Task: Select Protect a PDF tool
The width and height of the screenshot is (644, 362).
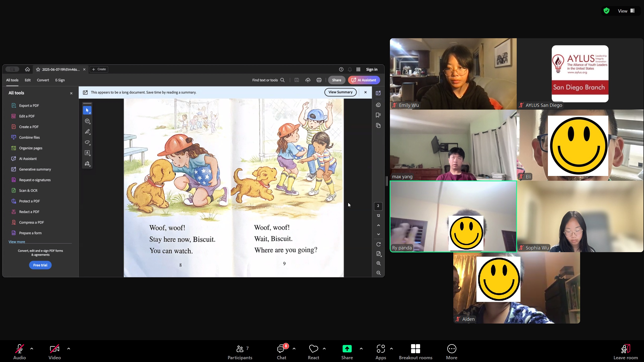Action: (25, 201)
